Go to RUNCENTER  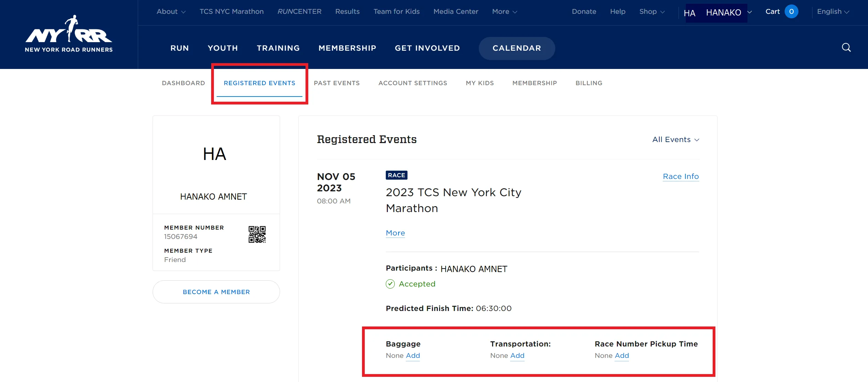[299, 12]
